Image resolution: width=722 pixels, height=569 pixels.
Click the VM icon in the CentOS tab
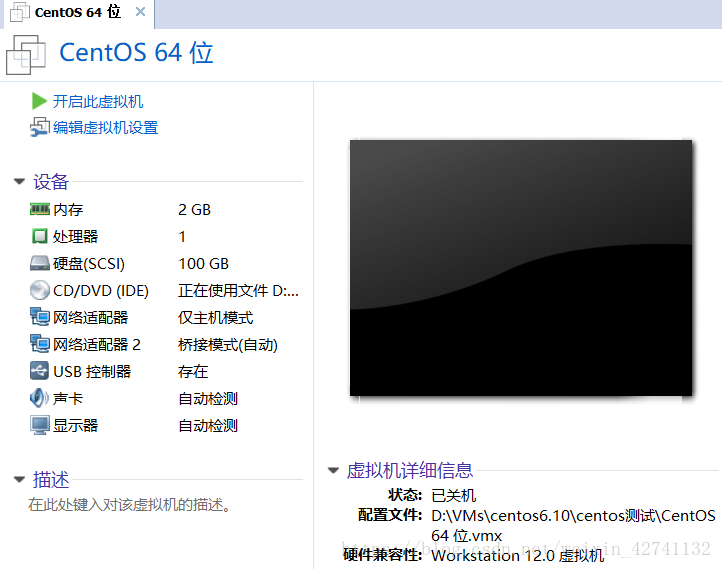19,12
